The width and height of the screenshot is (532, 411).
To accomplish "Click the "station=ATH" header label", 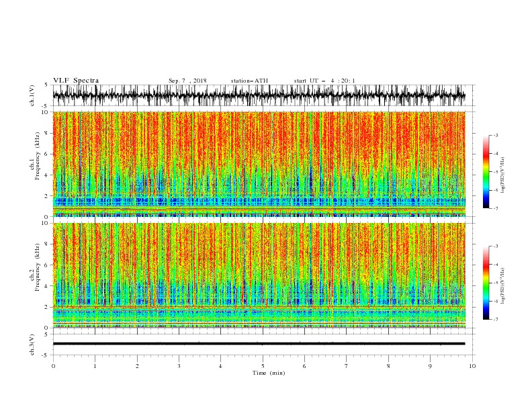I will 249,81.
